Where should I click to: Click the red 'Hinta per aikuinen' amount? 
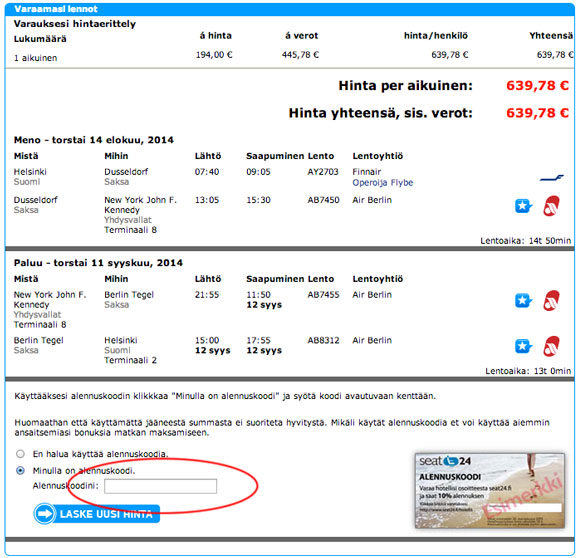pyautogui.click(x=537, y=86)
